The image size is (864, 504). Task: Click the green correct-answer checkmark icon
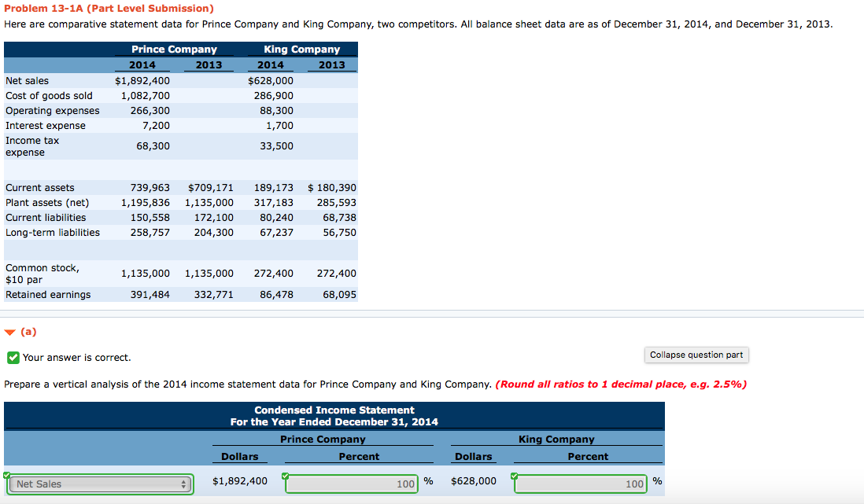click(x=13, y=358)
